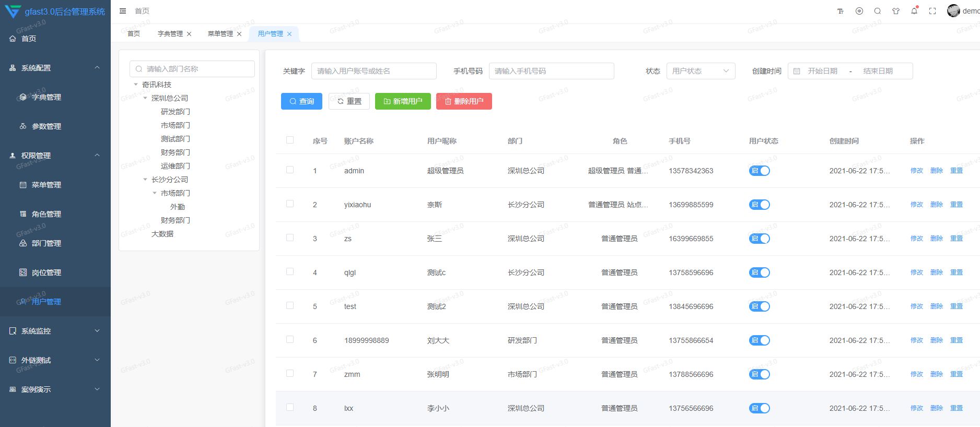The height and width of the screenshot is (427, 980).
Task: Select 运维部门 in the department tree
Action: coord(176,166)
